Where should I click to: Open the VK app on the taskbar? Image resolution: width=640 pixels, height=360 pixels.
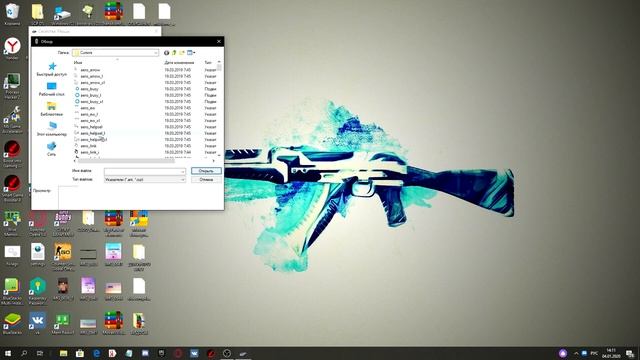point(194,353)
